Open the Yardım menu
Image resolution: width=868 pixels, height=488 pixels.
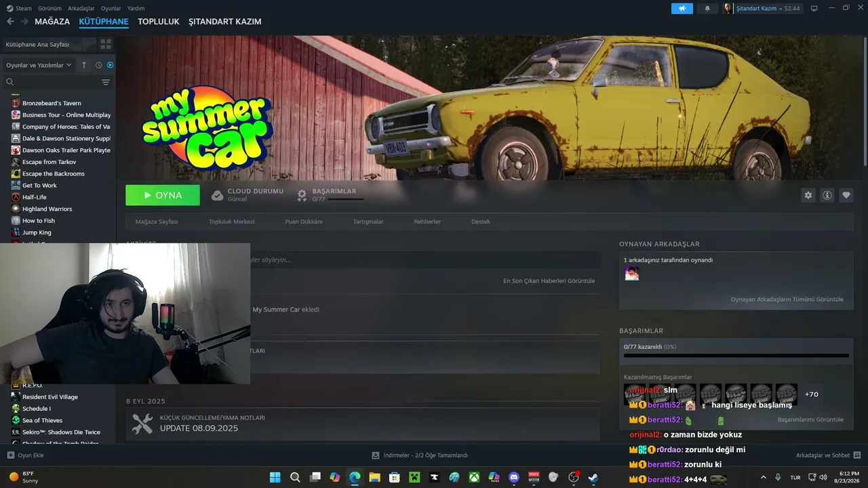point(136,8)
